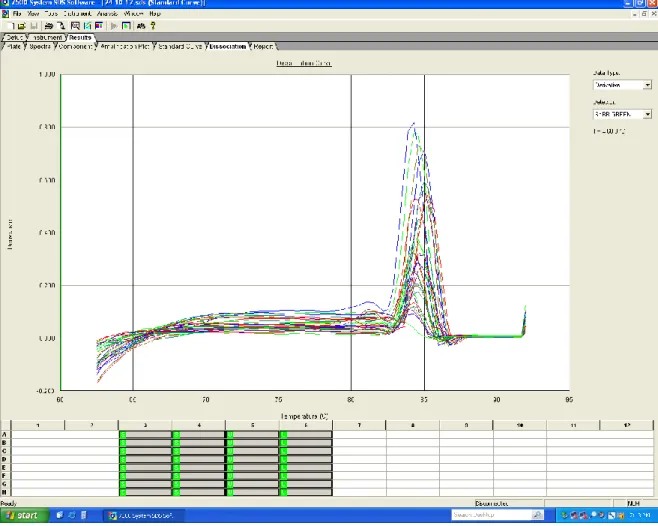Select plate row header H

pyautogui.click(x=5, y=492)
